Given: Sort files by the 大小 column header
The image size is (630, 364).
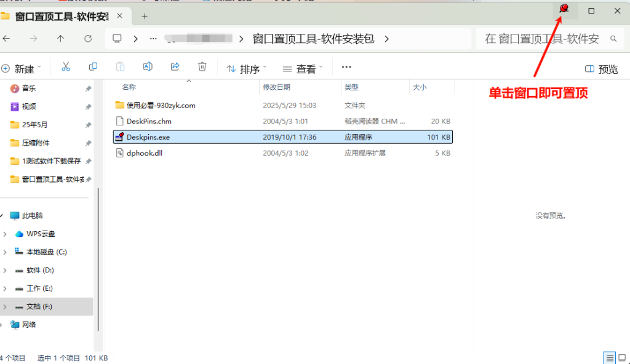Looking at the screenshot, I should [x=420, y=87].
